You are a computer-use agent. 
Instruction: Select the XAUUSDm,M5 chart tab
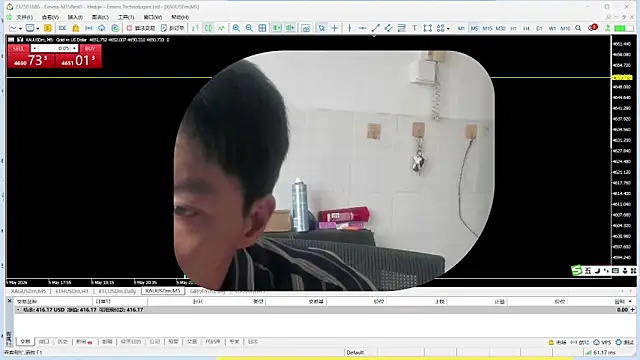[x=163, y=291]
